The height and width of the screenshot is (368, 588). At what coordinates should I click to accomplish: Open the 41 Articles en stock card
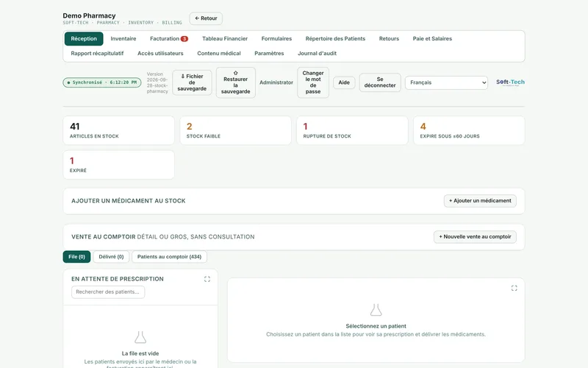coord(118,130)
